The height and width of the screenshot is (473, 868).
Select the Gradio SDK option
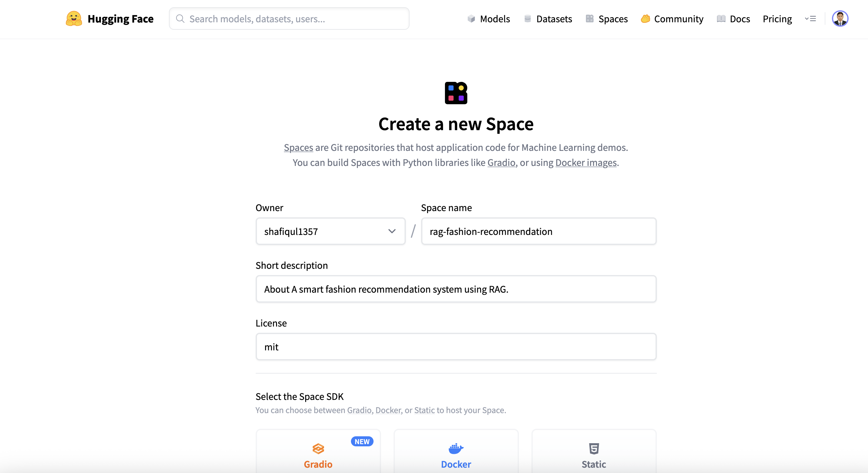[x=318, y=451]
